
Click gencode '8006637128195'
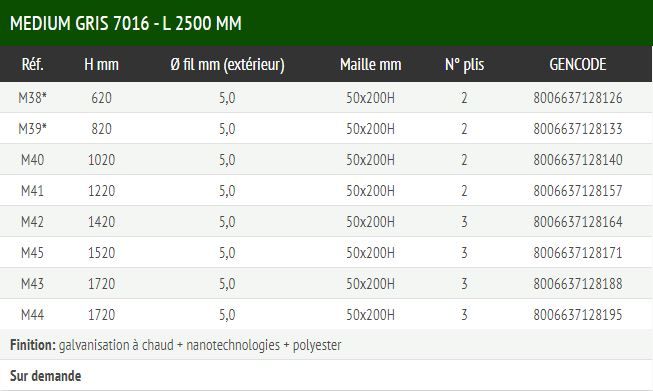[x=578, y=314]
